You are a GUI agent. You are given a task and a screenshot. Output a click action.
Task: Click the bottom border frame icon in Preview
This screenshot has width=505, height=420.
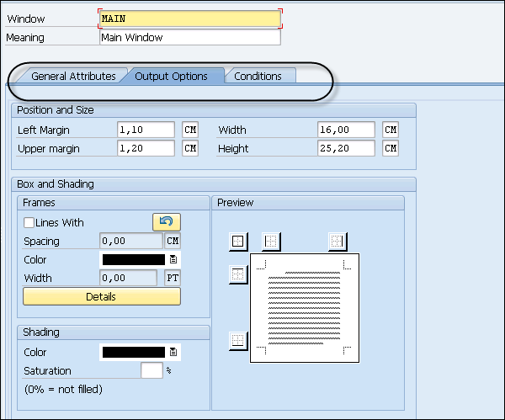click(x=238, y=340)
